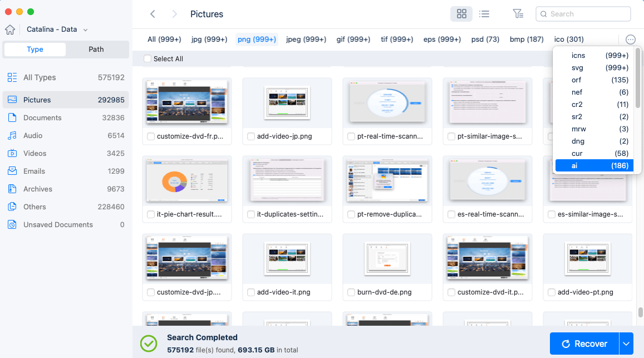Filter by psd (73) files
Image resolution: width=644 pixels, height=358 pixels.
[485, 40]
